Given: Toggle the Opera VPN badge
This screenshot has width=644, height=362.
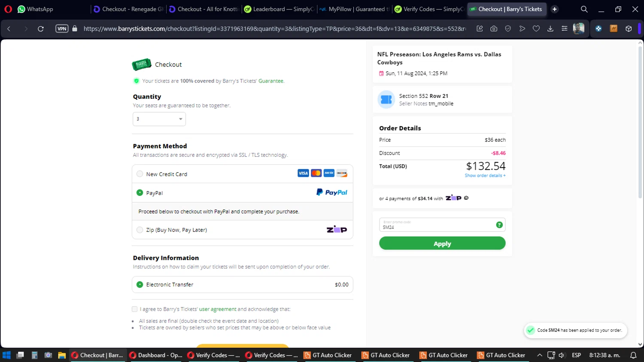Looking at the screenshot, I should [62, 29].
